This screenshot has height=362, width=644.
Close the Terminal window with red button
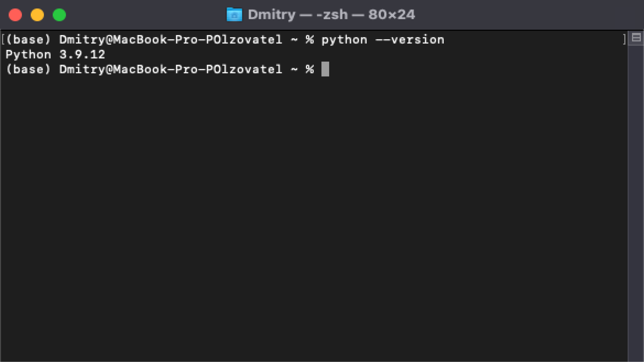pyautogui.click(x=15, y=15)
